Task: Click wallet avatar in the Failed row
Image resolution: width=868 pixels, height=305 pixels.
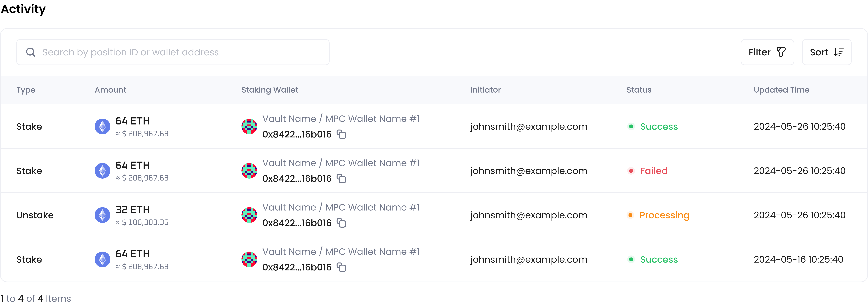Action: click(249, 171)
